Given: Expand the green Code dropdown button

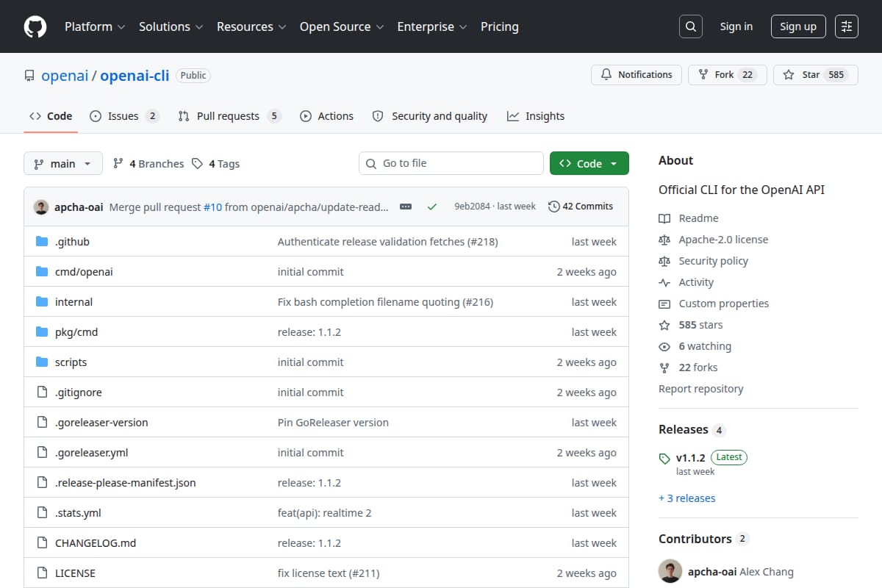Looking at the screenshot, I should point(589,164).
